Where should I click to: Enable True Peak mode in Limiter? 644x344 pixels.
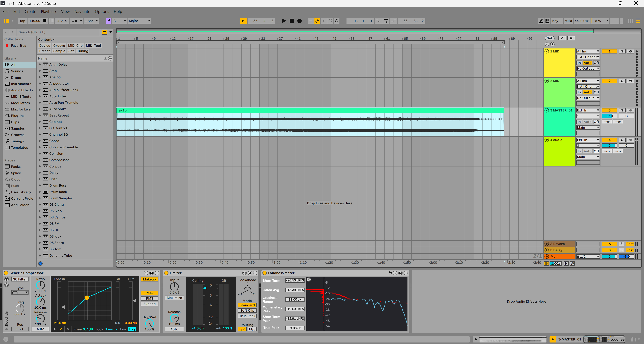tap(247, 316)
